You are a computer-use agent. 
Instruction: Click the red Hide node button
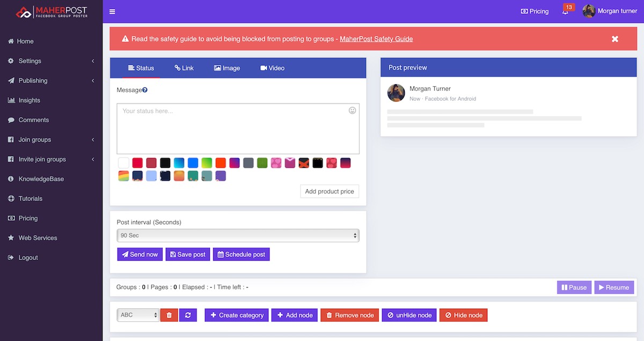pos(464,315)
